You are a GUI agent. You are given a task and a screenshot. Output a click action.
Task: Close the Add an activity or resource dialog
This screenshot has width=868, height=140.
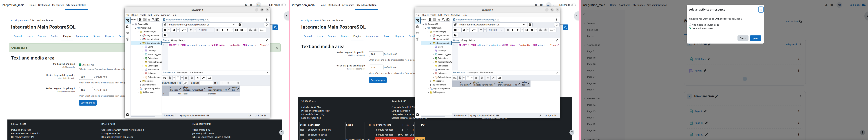coord(761,9)
